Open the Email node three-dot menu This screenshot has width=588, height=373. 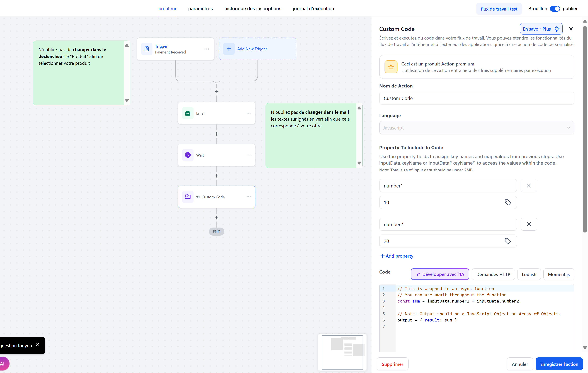click(x=249, y=113)
